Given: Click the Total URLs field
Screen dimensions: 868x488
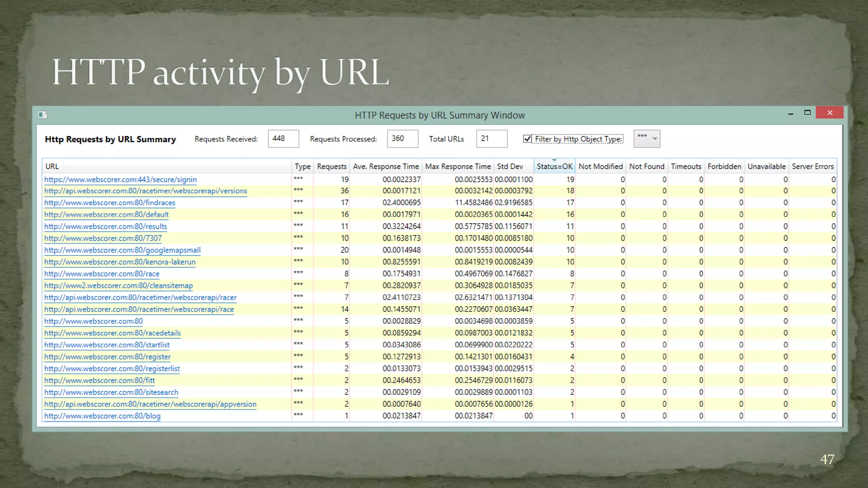Looking at the screenshot, I should (x=491, y=139).
